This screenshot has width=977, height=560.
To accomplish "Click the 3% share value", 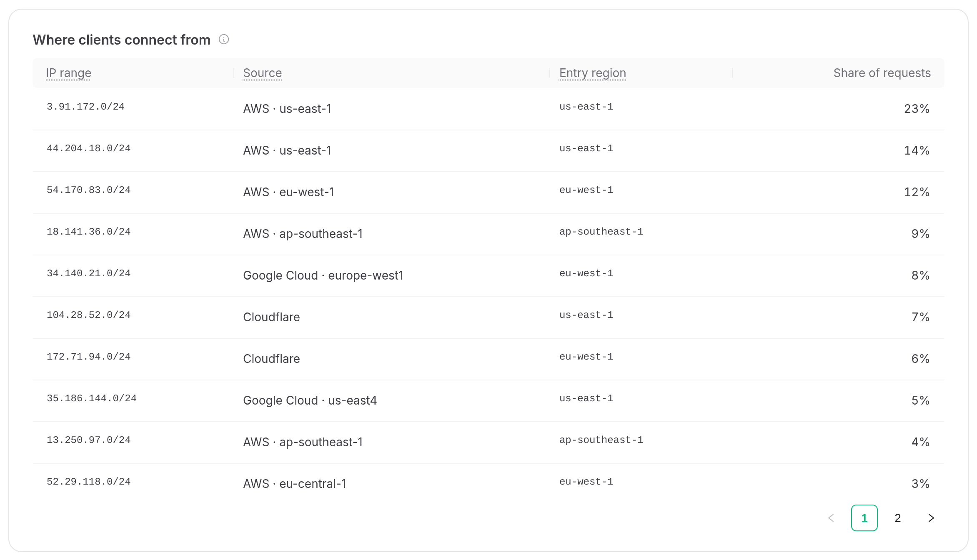I will click(x=921, y=484).
